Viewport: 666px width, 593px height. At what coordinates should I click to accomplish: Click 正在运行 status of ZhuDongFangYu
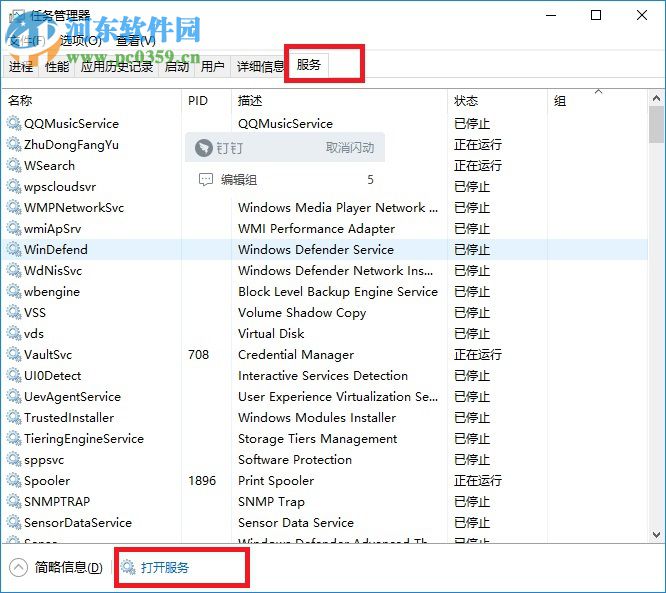point(478,145)
